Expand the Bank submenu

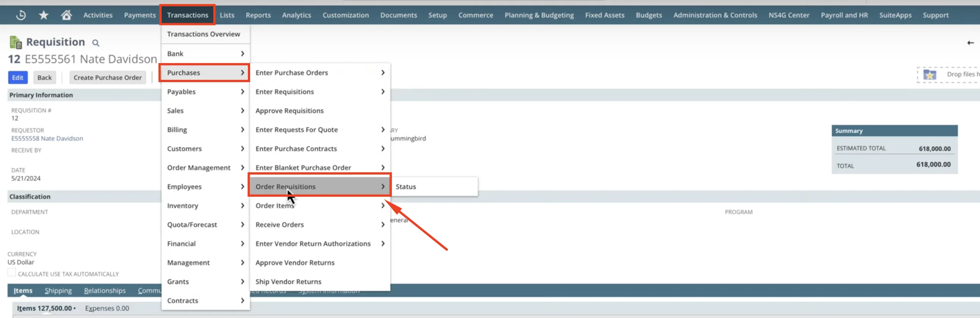click(x=205, y=54)
